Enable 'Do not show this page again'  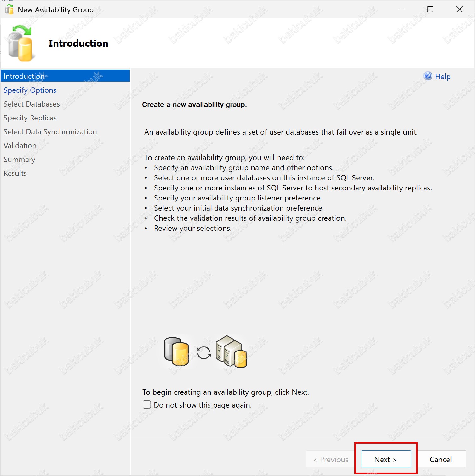click(x=147, y=404)
